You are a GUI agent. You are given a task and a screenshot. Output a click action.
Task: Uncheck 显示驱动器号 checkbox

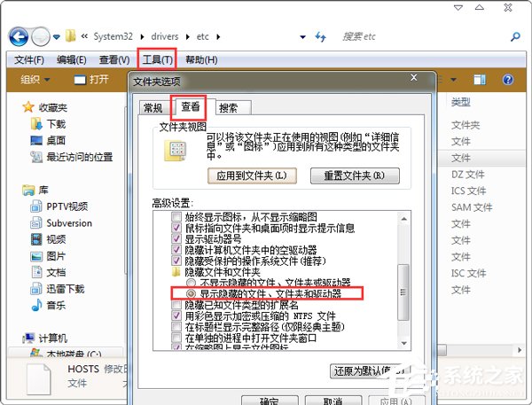click(x=176, y=239)
